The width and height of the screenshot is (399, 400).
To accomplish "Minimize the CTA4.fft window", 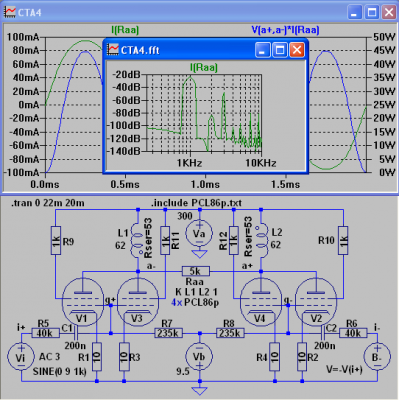I will pos(263,50).
